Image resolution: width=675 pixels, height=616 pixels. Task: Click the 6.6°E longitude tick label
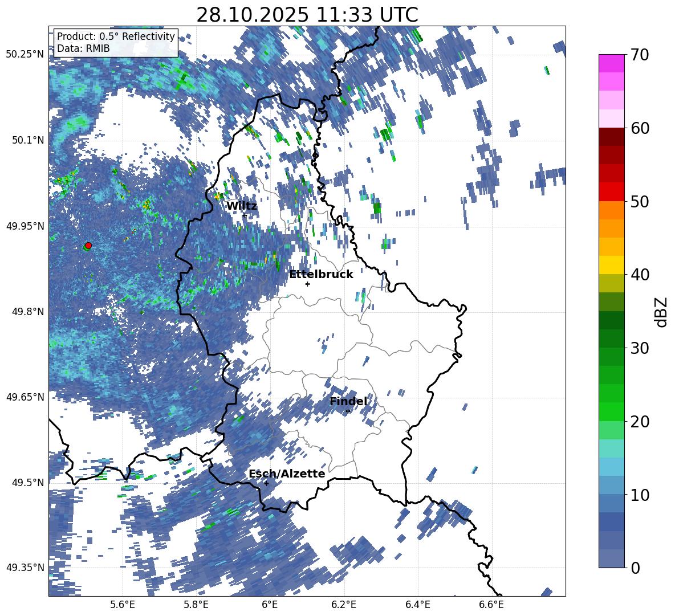click(491, 605)
